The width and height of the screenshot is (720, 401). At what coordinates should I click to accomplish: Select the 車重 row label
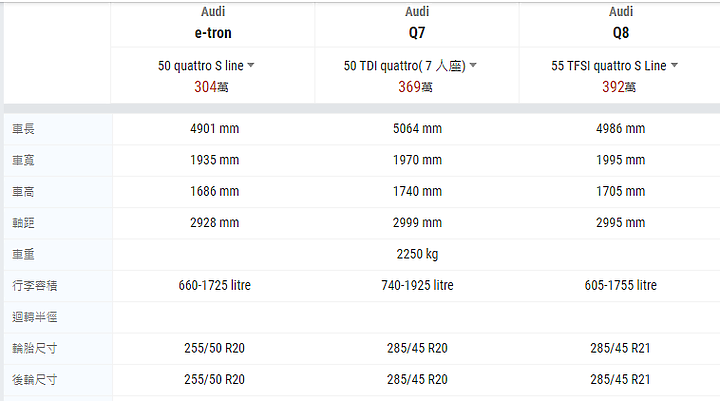pos(23,254)
